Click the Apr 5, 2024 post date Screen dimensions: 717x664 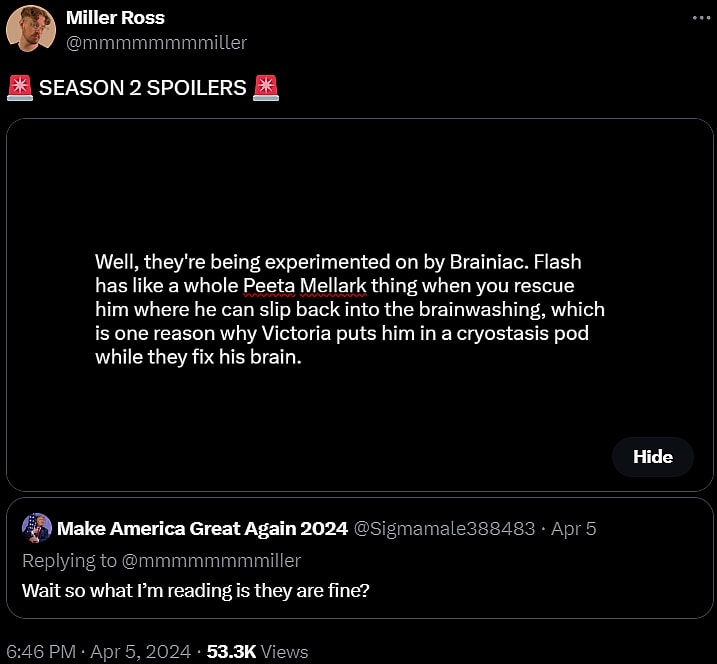pos(142,651)
